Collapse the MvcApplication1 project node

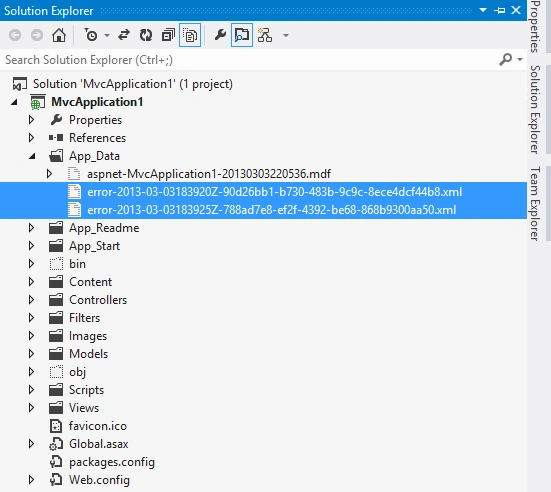click(14, 102)
